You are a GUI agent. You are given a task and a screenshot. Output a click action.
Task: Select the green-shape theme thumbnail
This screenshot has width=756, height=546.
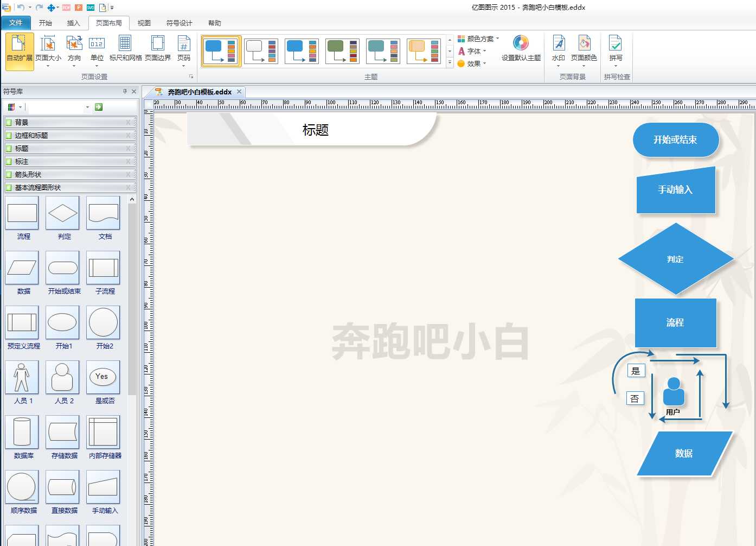(342, 52)
